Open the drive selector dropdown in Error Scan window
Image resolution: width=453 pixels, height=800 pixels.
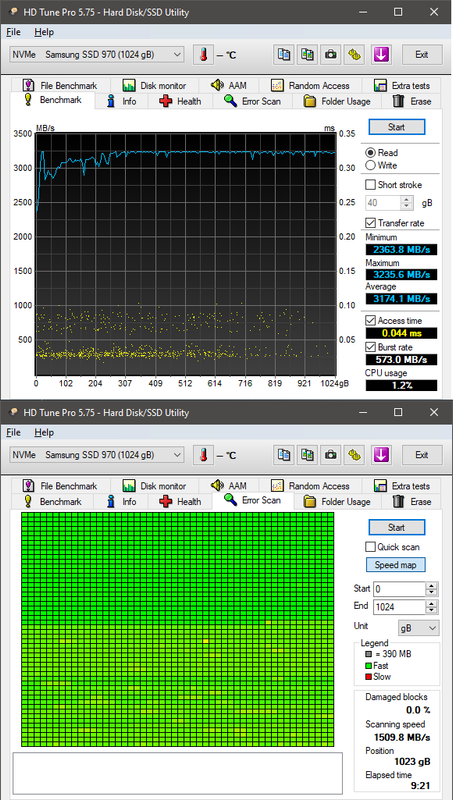point(96,455)
